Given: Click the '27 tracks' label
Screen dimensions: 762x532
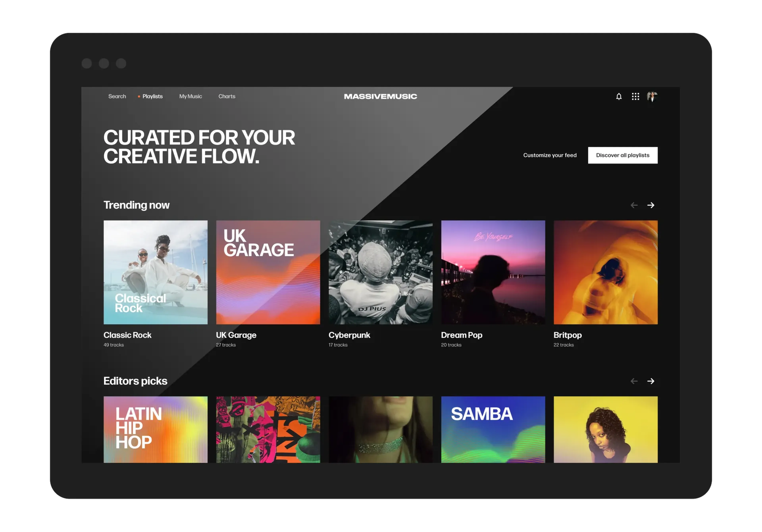Looking at the screenshot, I should tap(226, 345).
